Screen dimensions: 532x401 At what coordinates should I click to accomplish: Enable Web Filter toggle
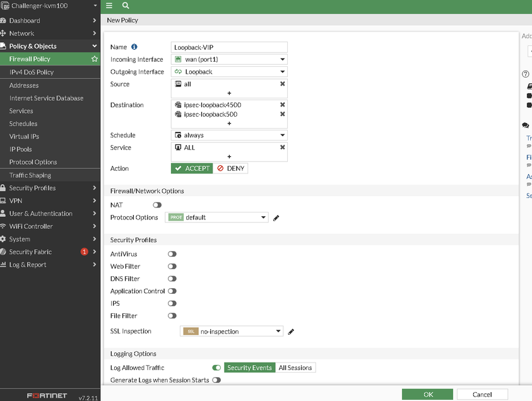(172, 267)
